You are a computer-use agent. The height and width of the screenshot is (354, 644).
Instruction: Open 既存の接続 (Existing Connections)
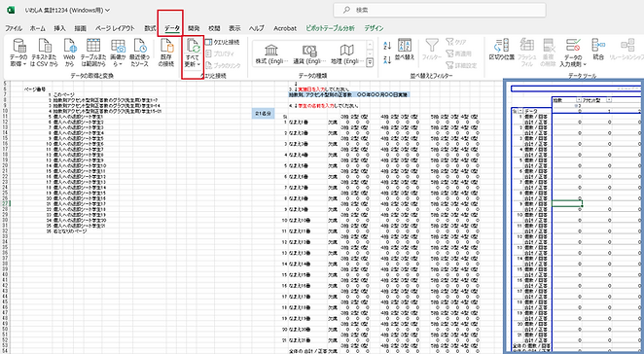166,53
